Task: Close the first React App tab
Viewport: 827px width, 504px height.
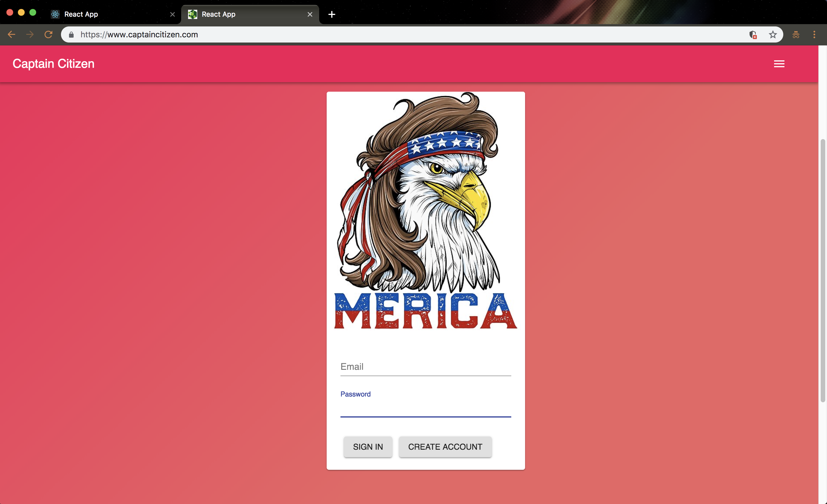Action: pyautogui.click(x=173, y=14)
